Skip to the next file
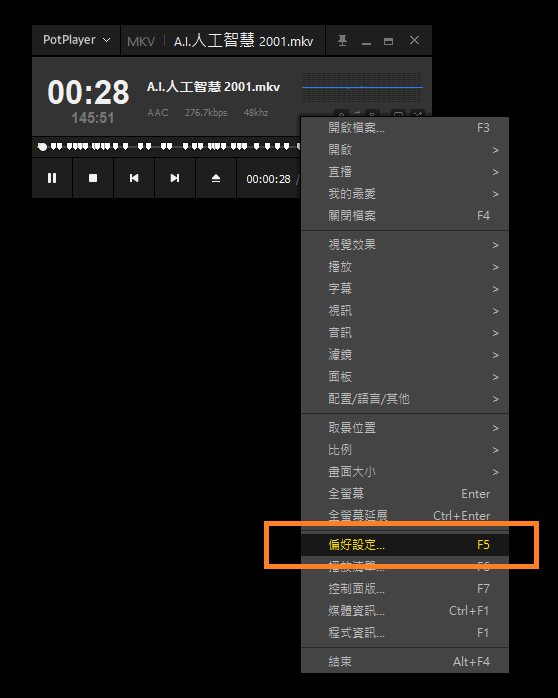 pyautogui.click(x=175, y=178)
